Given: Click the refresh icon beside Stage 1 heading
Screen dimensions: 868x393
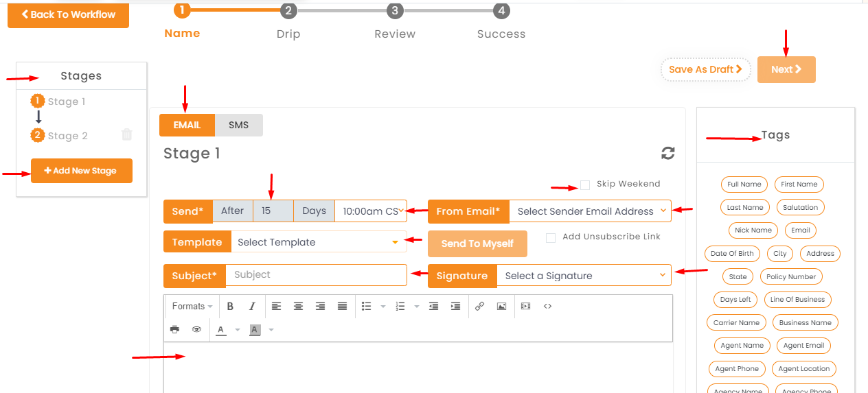Looking at the screenshot, I should pyautogui.click(x=667, y=153).
